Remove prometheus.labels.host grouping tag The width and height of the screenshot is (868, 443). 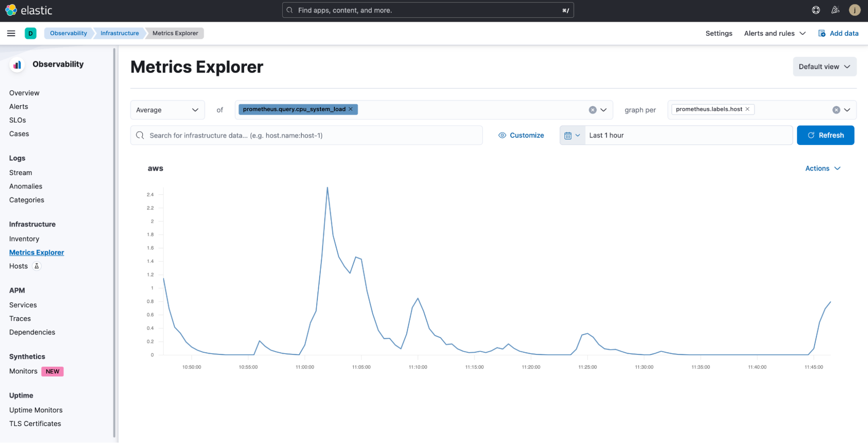[x=747, y=109]
